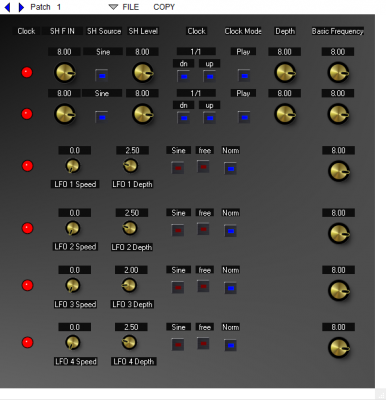This screenshot has width=386, height=400.
Task: Click the LFO 4 row Basic Frequency knob
Action: pyautogui.click(x=339, y=348)
